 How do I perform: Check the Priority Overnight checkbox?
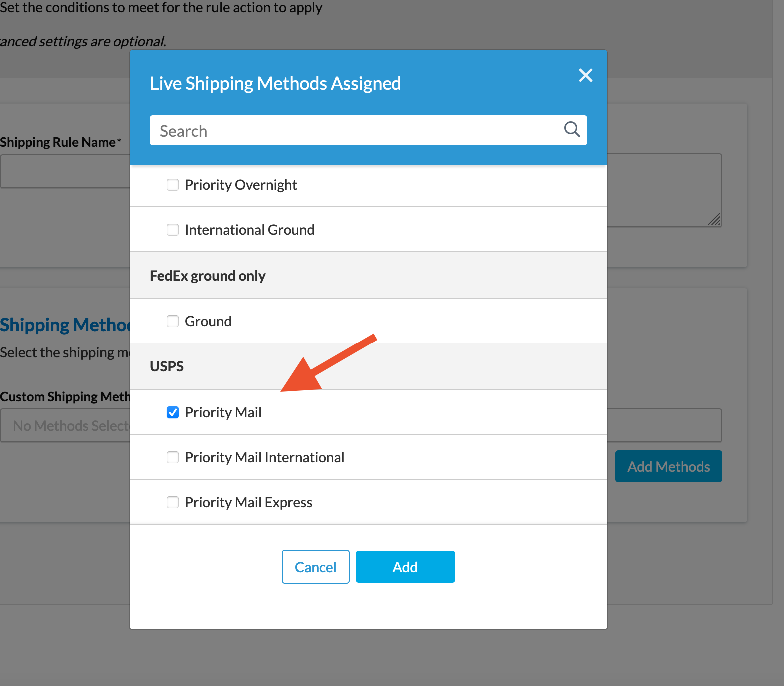(172, 185)
